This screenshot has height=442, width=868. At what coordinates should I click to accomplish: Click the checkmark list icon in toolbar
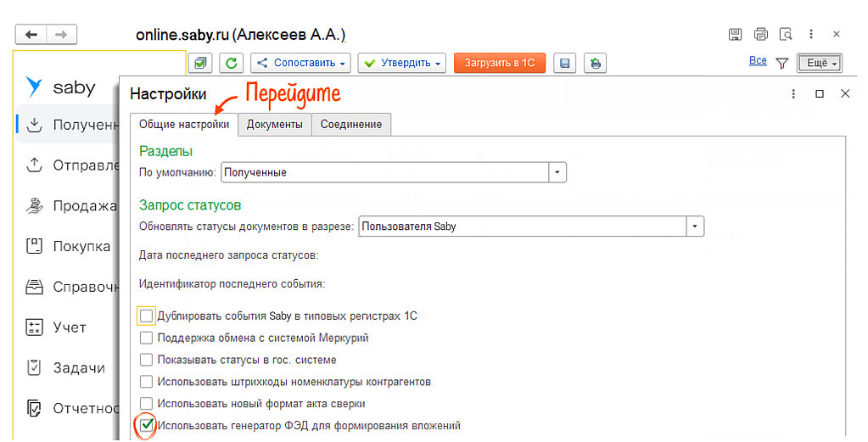[199, 64]
